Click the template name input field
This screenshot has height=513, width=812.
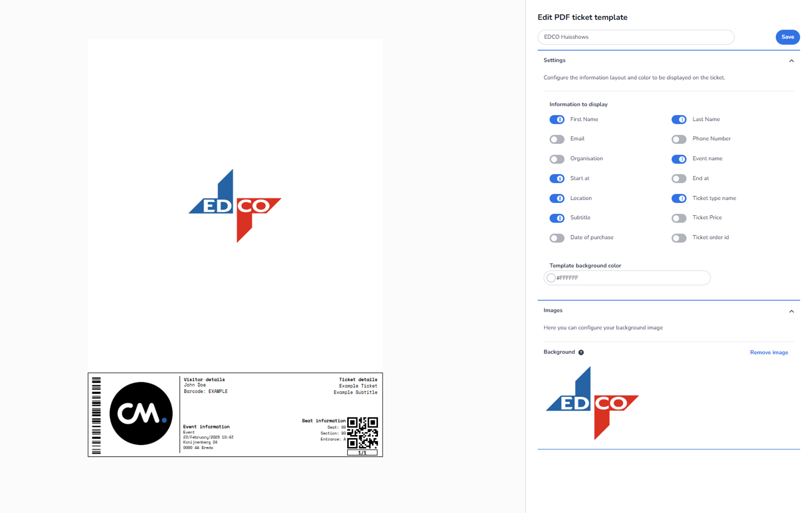click(x=636, y=37)
